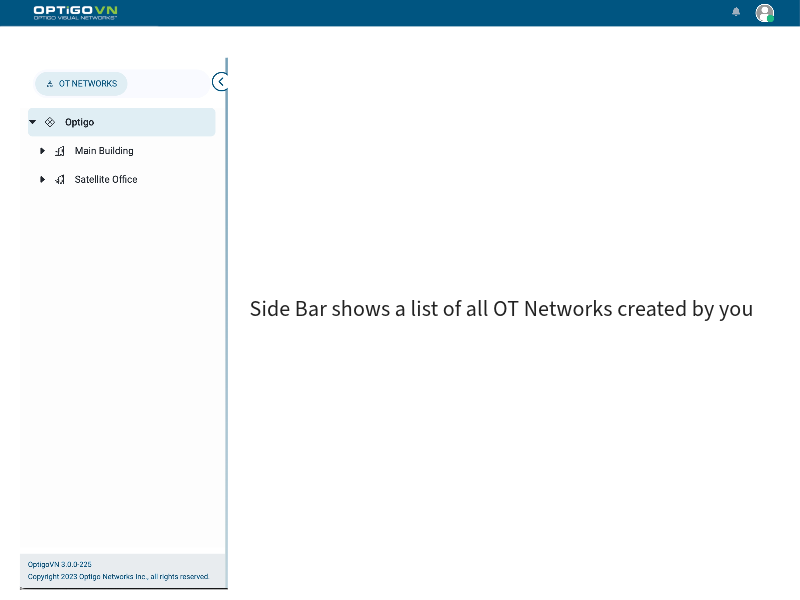Collapse the Optigo network tree
This screenshot has height=600, width=800.
click(32, 121)
